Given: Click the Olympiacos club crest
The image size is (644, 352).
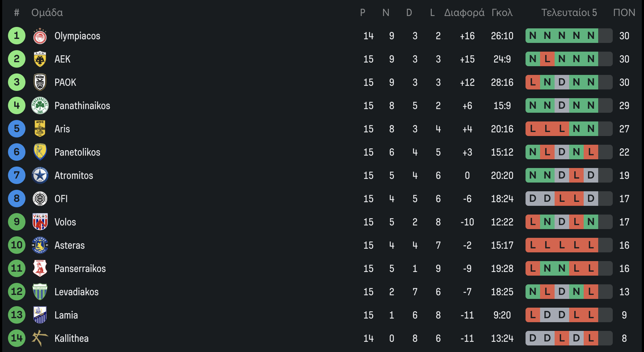Looking at the screenshot, I should [40, 36].
